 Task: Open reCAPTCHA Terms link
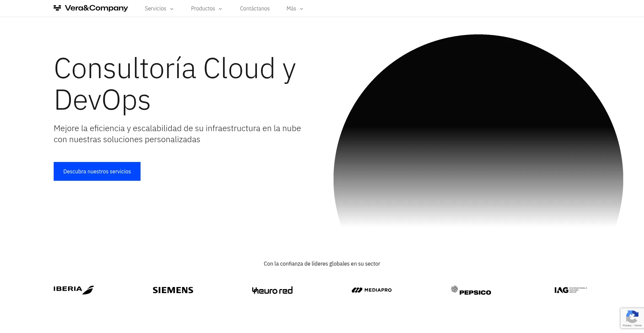[638, 326]
